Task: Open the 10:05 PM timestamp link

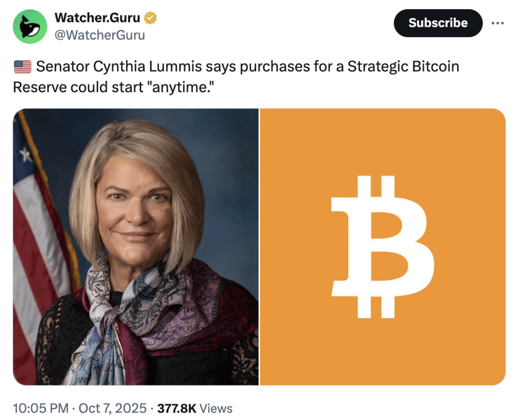Action: click(41, 408)
